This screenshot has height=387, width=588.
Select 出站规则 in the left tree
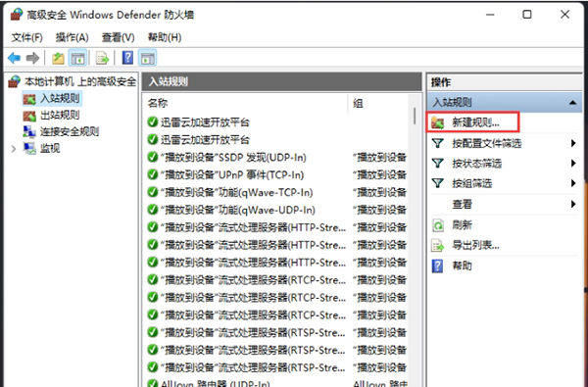60,116
